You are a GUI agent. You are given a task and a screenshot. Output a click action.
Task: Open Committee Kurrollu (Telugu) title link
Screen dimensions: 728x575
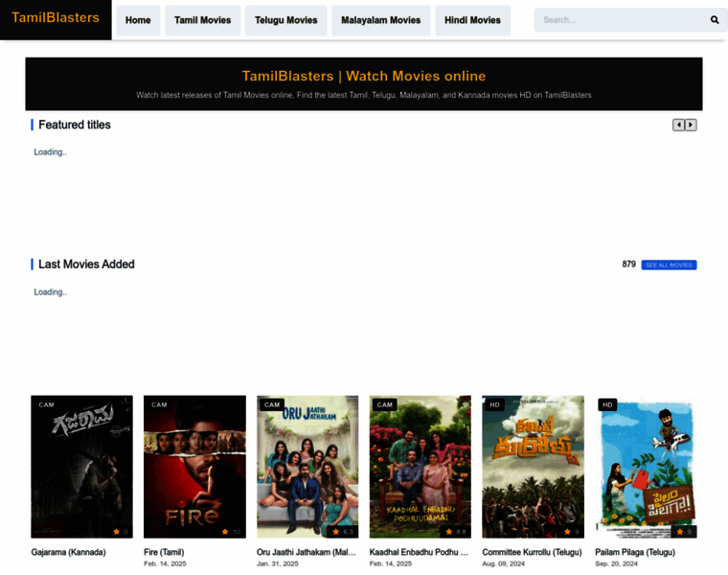532,552
